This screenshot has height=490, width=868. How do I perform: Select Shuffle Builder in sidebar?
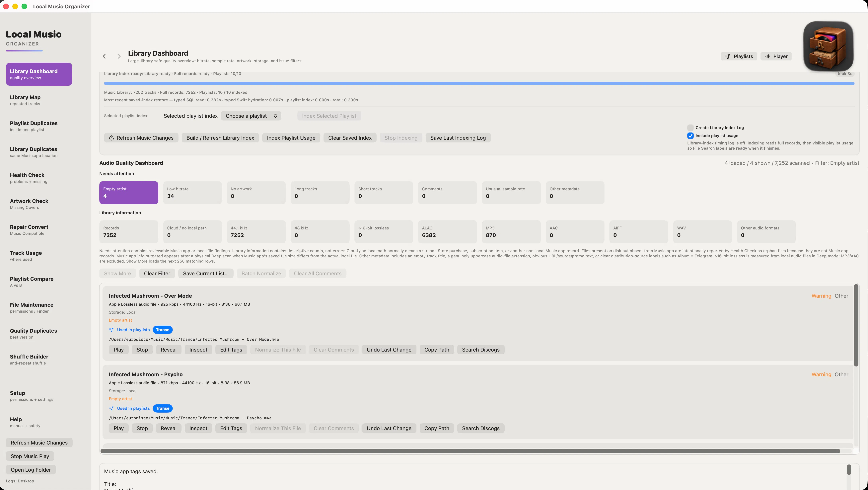[x=39, y=360]
